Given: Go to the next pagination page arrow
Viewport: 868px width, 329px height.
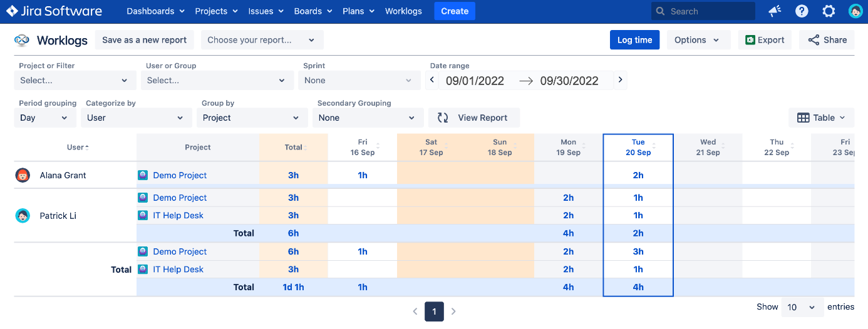Looking at the screenshot, I should point(453,311).
